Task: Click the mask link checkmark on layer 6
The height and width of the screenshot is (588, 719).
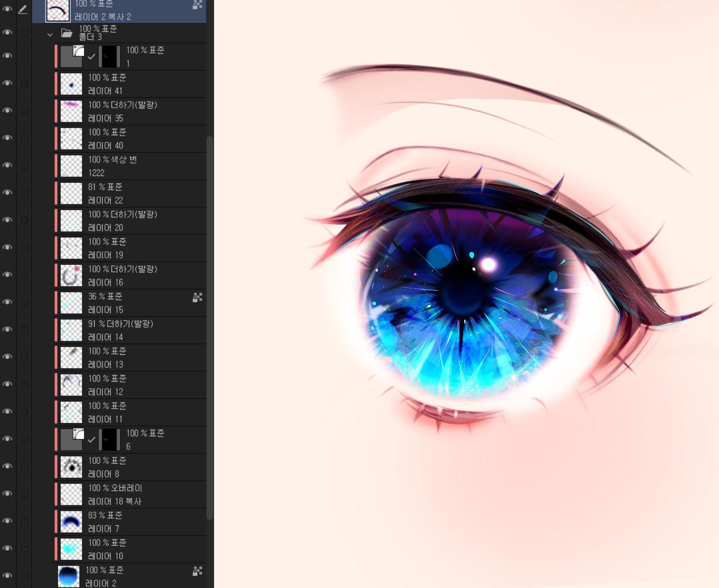Action: [x=92, y=440]
